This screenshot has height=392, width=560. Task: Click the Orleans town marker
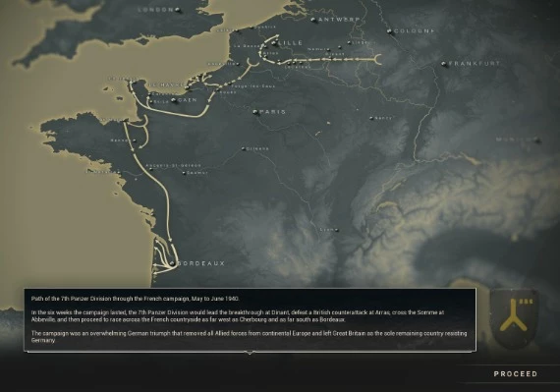point(244,148)
